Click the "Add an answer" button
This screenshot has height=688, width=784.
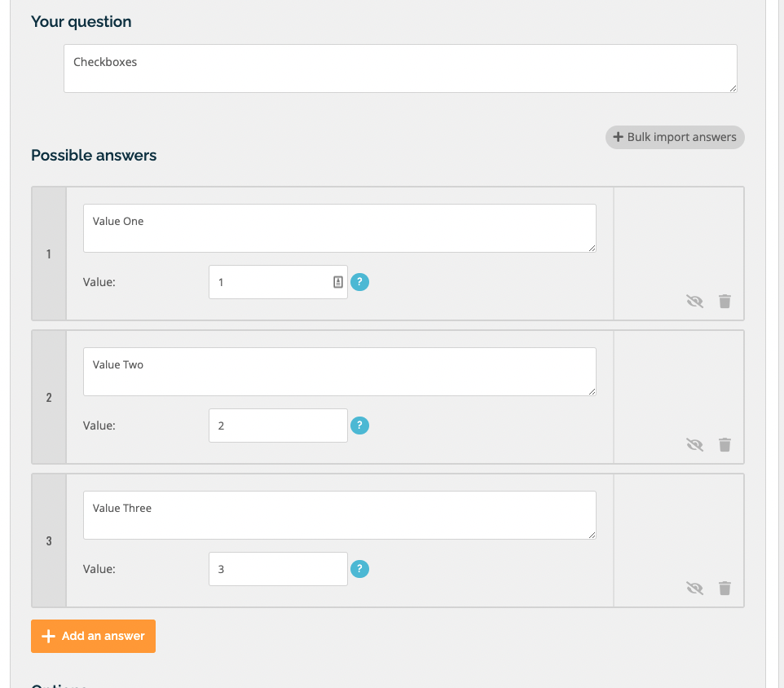93,636
